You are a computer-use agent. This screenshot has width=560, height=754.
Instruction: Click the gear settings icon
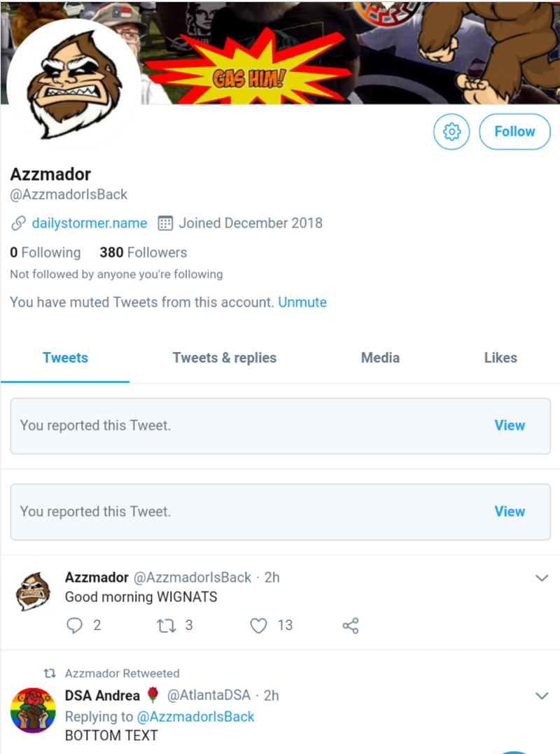click(451, 132)
